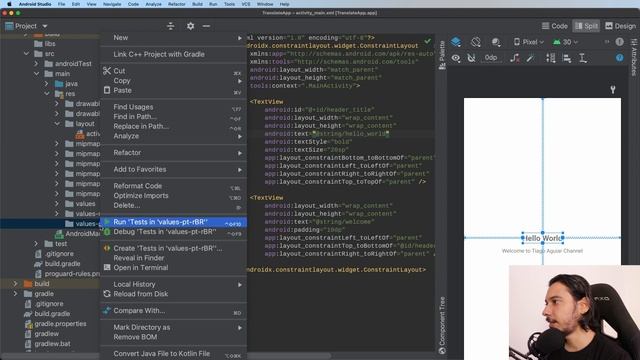This screenshot has height=360, width=640.
Task: Expand the java folder
Action: coord(47,84)
